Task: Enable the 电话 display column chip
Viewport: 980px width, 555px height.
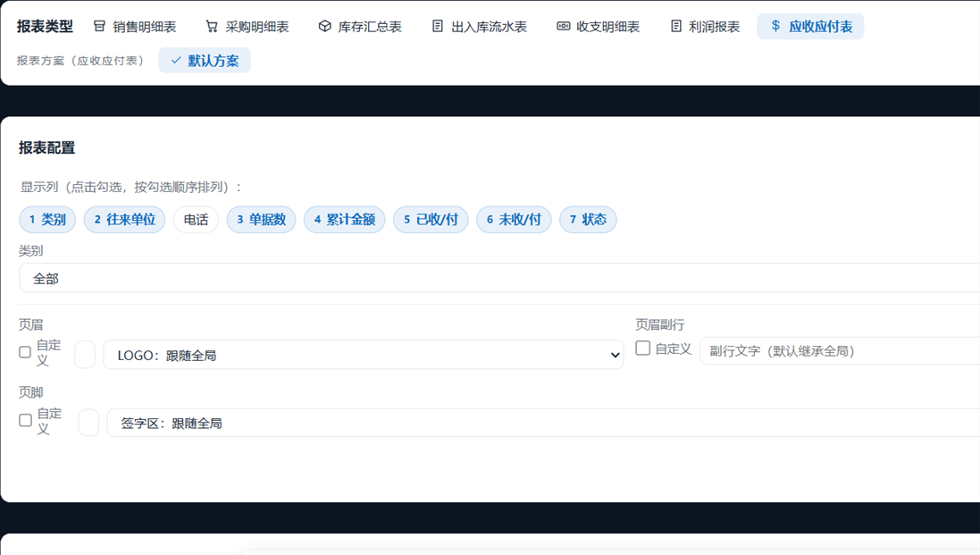Action: pyautogui.click(x=197, y=219)
